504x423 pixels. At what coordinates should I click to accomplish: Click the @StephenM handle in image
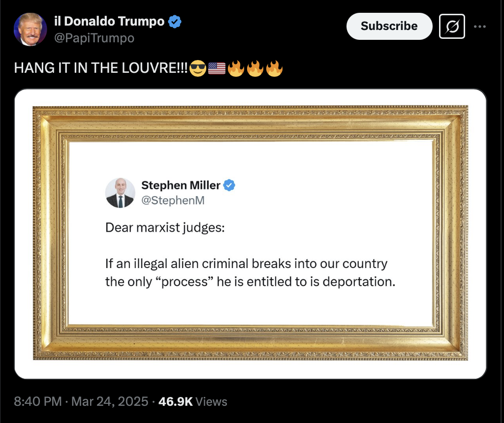pos(173,200)
